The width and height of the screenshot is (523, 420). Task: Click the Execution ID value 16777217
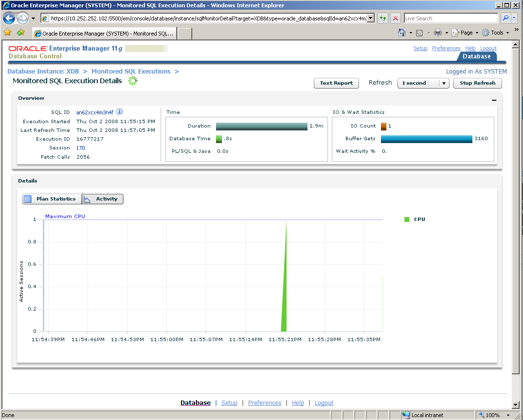(90, 139)
